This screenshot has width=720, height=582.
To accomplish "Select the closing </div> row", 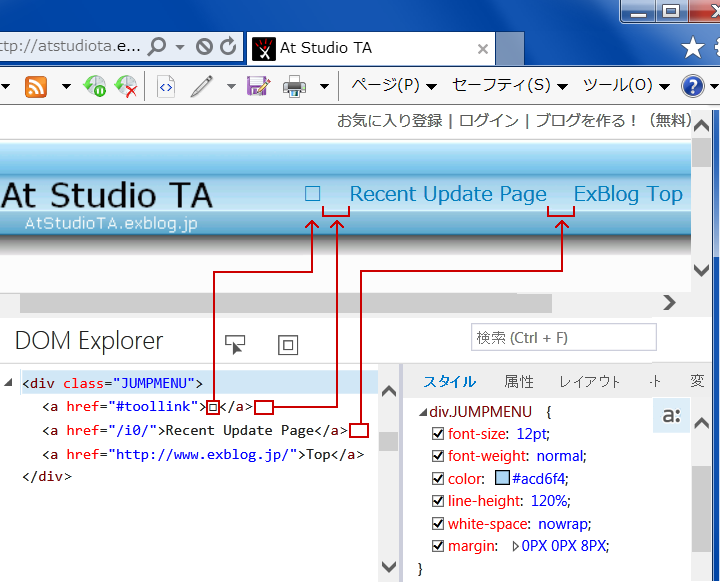I will pos(47,476).
